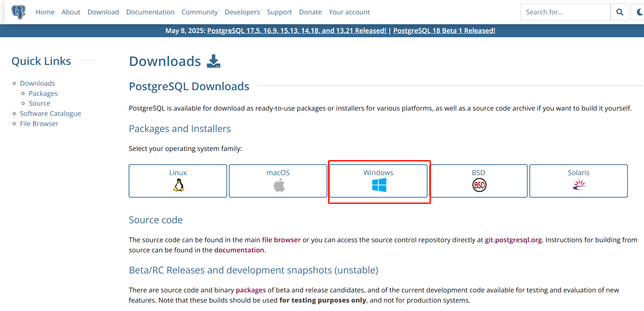Select the Windows label text
Image resolution: width=644 pixels, height=311 pixels.
(x=378, y=173)
